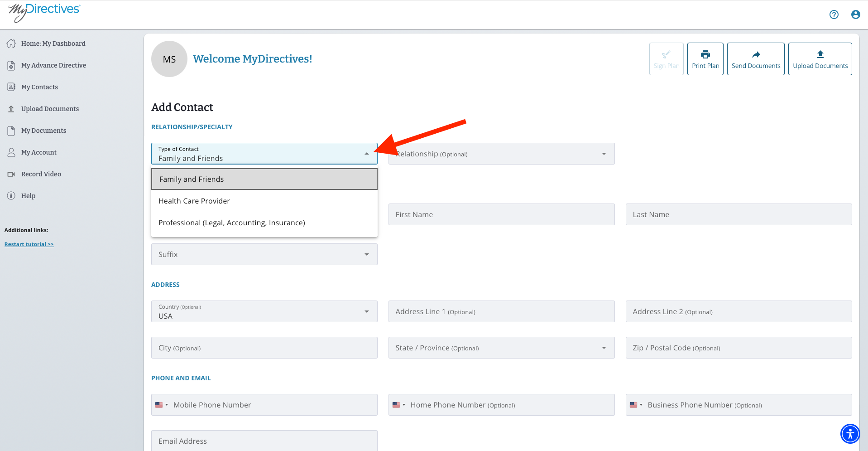This screenshot has height=451, width=868.
Task: Open Help in the sidebar
Action: click(28, 196)
